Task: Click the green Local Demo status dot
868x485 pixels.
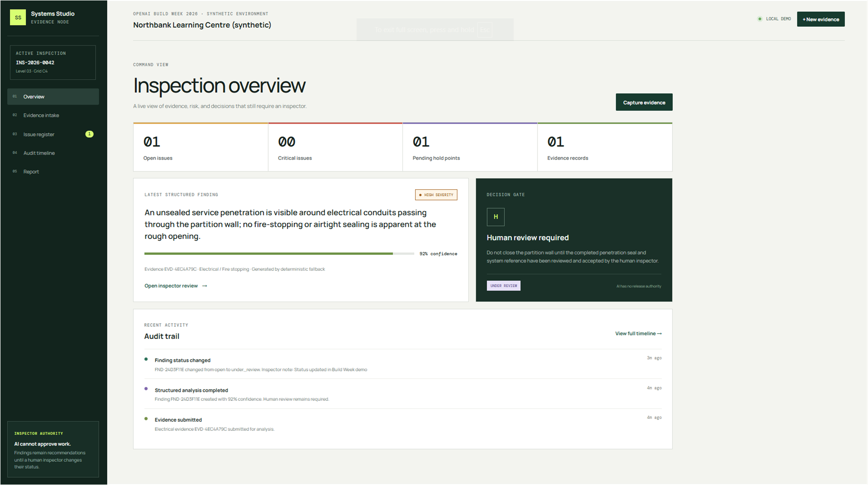Action: (x=760, y=19)
